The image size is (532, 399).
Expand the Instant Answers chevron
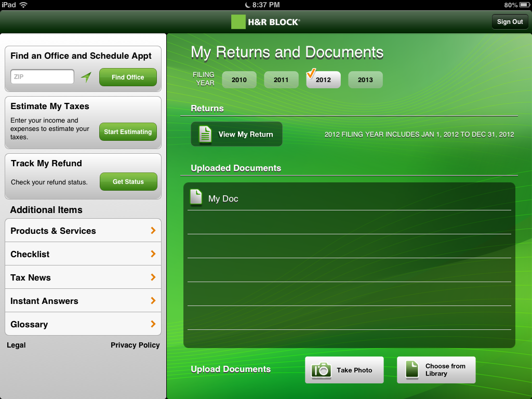pyautogui.click(x=153, y=301)
